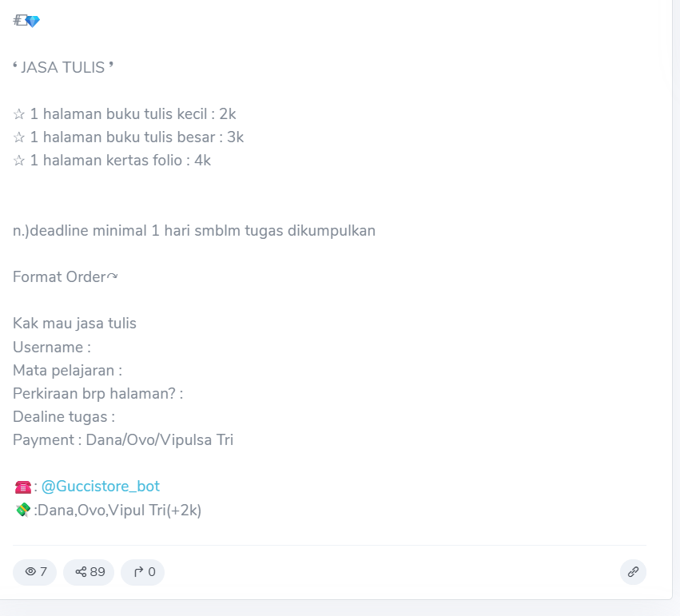Click the star before buku tulis kecil
Image resolution: width=680 pixels, height=616 pixels.
(x=19, y=114)
